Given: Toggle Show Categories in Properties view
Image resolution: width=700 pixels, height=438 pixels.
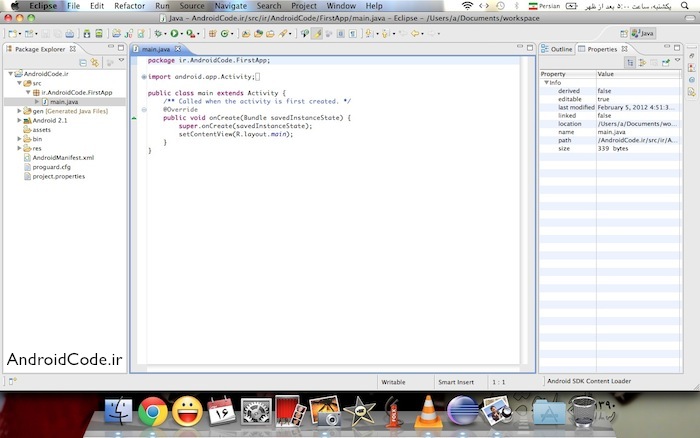Looking at the screenshot, I should click(x=630, y=62).
